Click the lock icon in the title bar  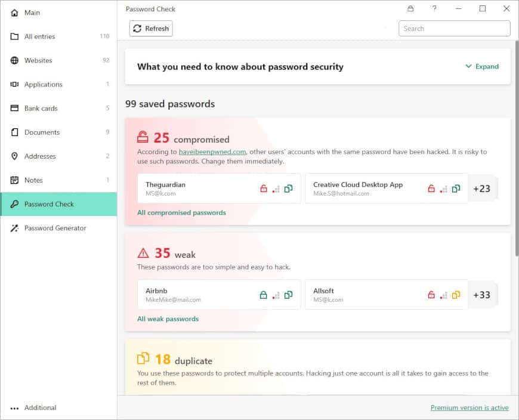[x=410, y=9]
